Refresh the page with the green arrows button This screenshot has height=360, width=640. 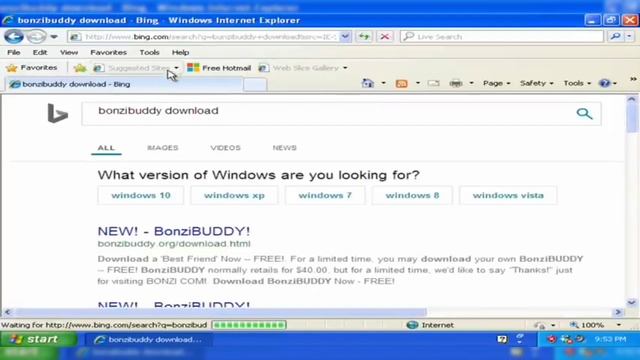pos(364,37)
